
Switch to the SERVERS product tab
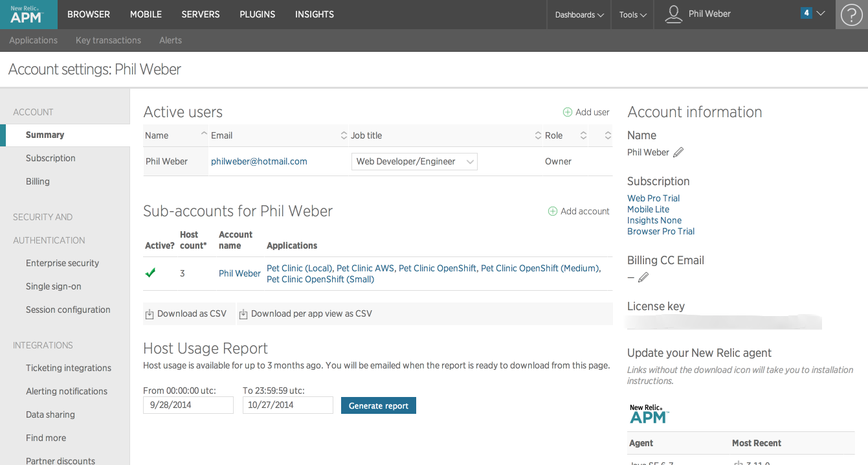pos(201,14)
